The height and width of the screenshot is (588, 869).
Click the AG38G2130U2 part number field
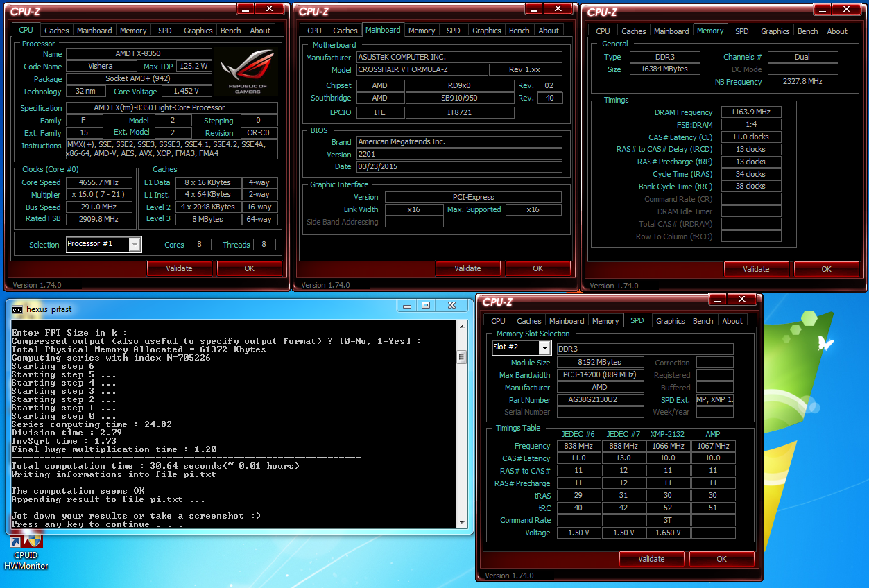pyautogui.click(x=599, y=400)
